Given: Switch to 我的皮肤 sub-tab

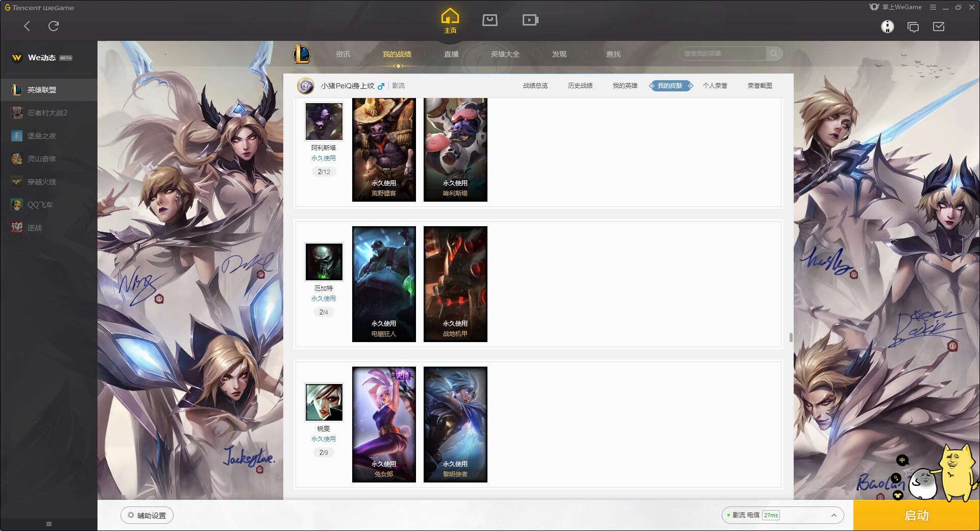Looking at the screenshot, I should point(670,86).
